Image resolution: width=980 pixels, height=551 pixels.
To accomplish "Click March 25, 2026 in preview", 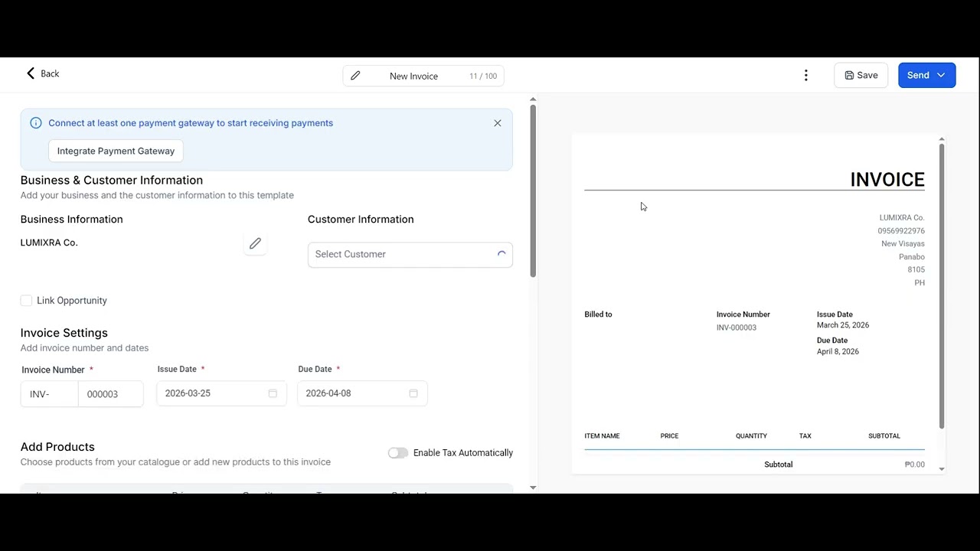I will click(843, 325).
